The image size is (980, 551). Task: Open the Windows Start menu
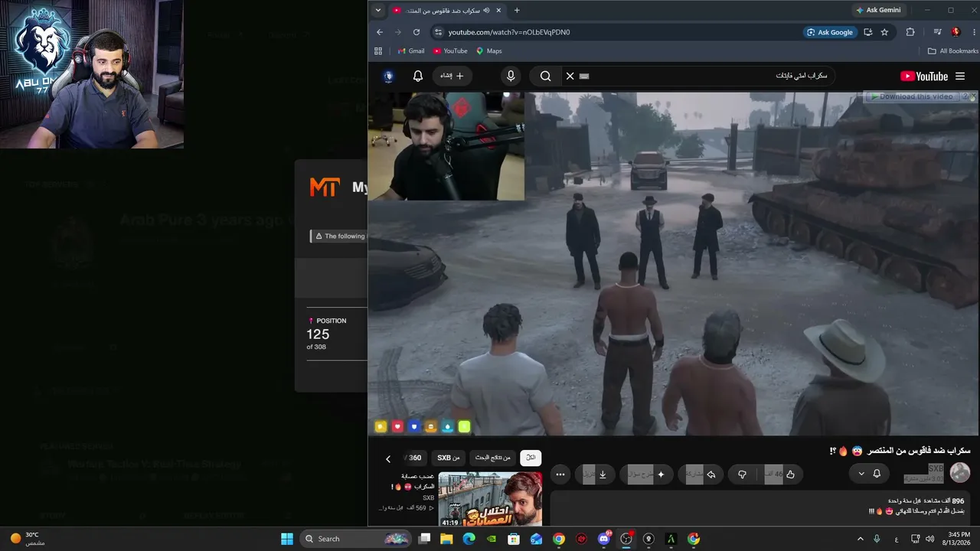tap(287, 539)
